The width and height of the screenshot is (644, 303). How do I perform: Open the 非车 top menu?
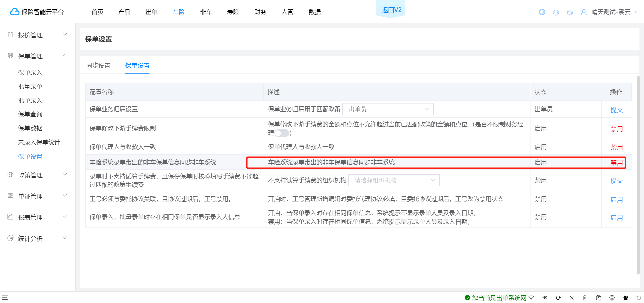[206, 12]
